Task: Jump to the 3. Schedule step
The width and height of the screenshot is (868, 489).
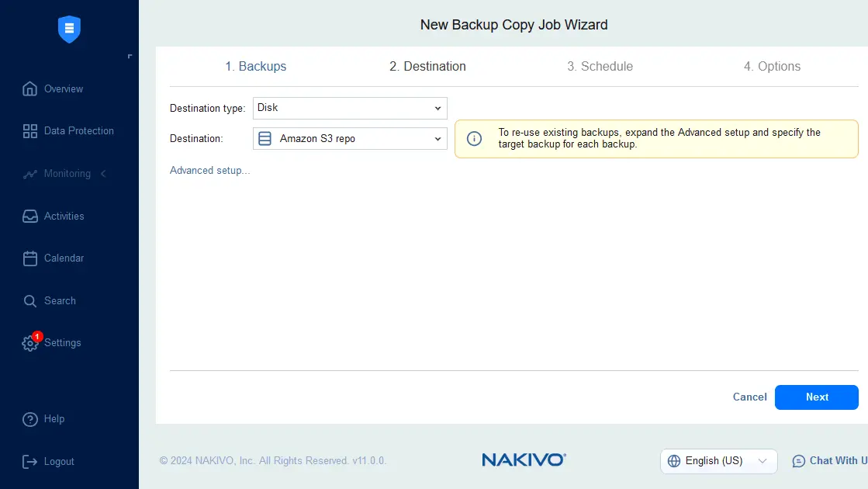Action: click(x=600, y=67)
